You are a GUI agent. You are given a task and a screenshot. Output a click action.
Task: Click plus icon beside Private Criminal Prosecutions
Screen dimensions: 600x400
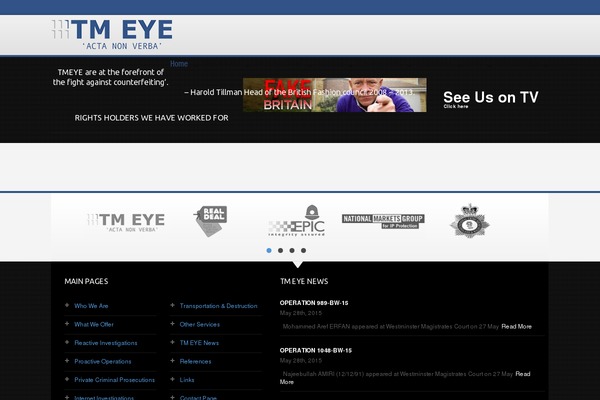coord(67,379)
